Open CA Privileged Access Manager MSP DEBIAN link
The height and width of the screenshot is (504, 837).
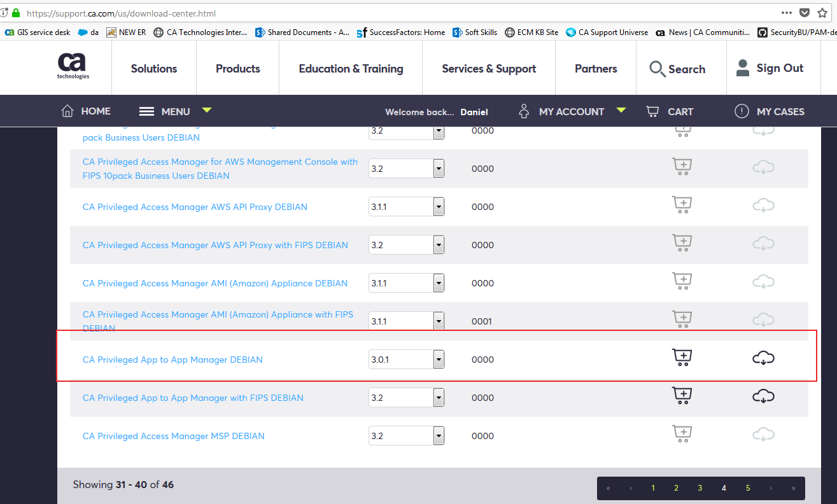(173, 436)
